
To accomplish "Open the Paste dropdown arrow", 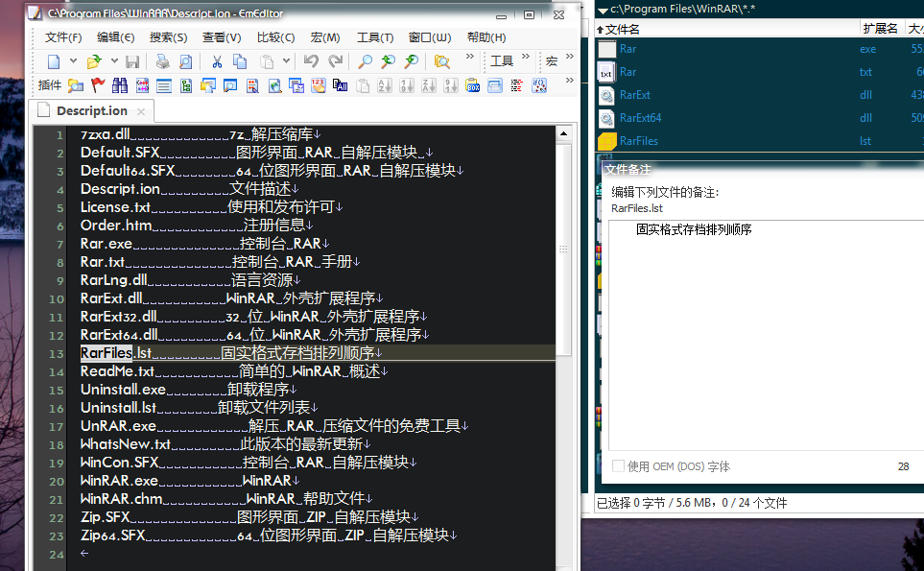I will click(286, 60).
